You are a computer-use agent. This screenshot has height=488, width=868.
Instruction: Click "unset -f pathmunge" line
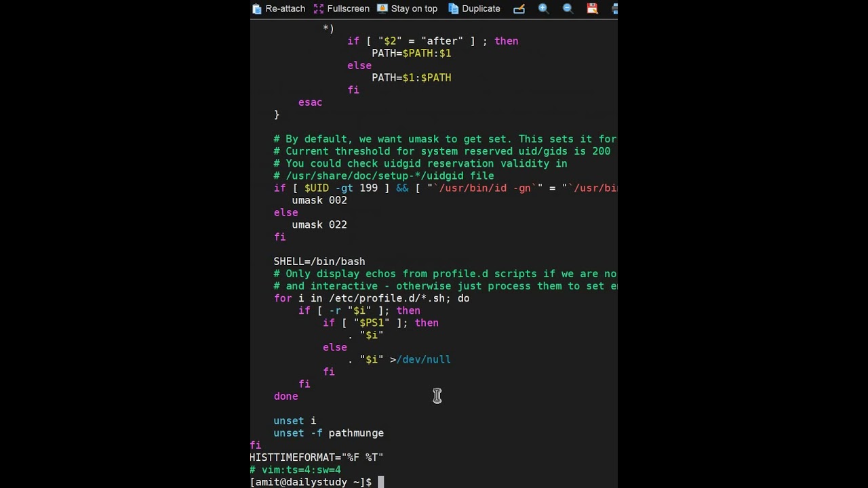pyautogui.click(x=329, y=433)
